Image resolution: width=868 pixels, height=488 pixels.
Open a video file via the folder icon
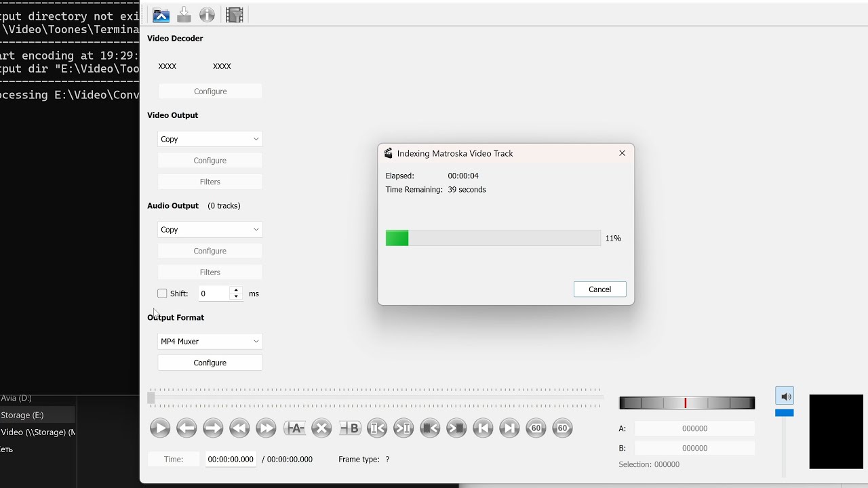point(161,15)
